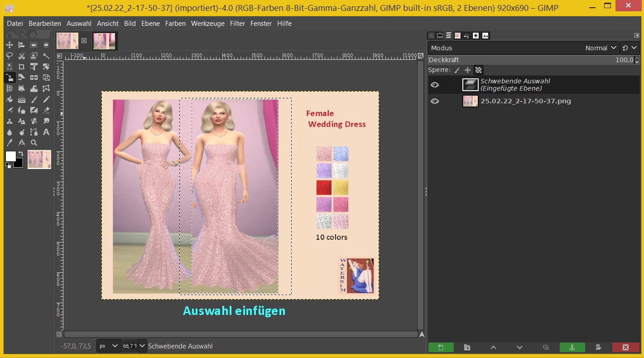Switch to the second image thumbnail tab

point(104,41)
